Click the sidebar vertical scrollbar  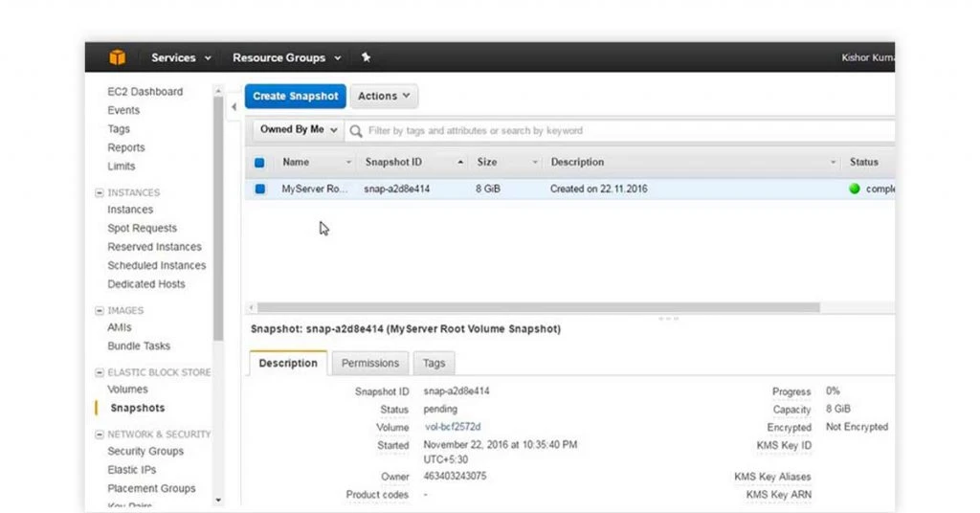pos(218,219)
